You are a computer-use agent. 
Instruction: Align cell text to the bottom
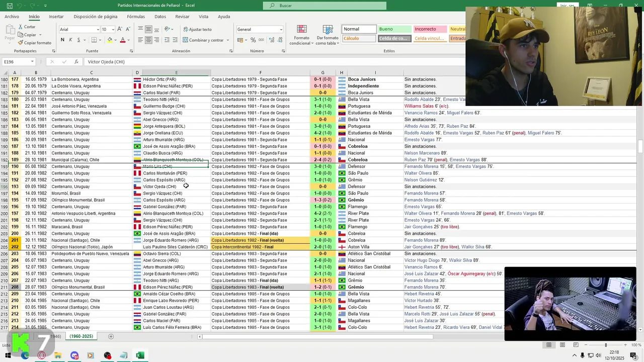(x=156, y=29)
